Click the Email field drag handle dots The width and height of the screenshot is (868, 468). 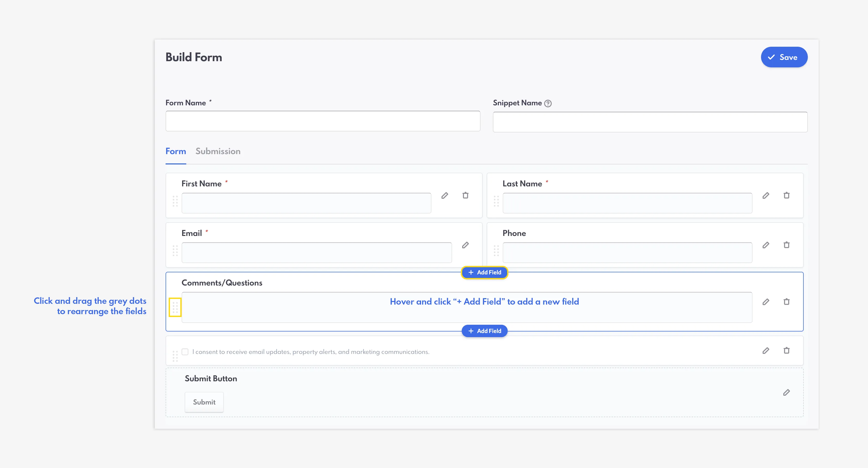175,250
